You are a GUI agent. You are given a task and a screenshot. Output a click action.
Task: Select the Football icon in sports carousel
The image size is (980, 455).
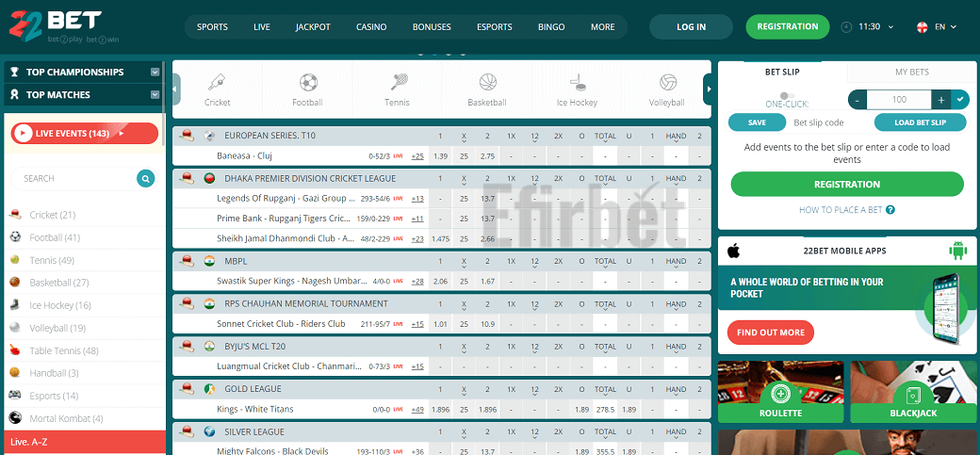[x=308, y=82]
